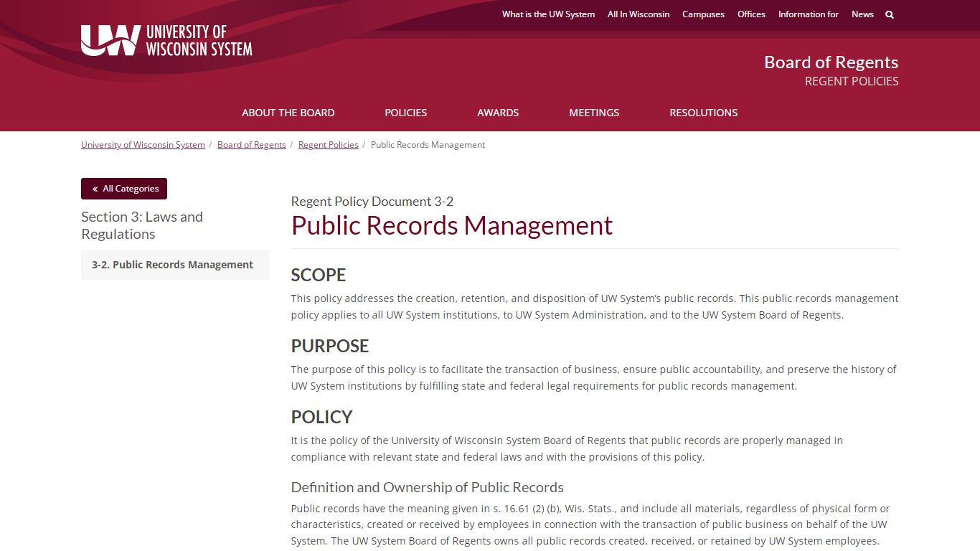The width and height of the screenshot is (980, 551).
Task: Click Definition and Ownership of Public Records
Action: (428, 487)
